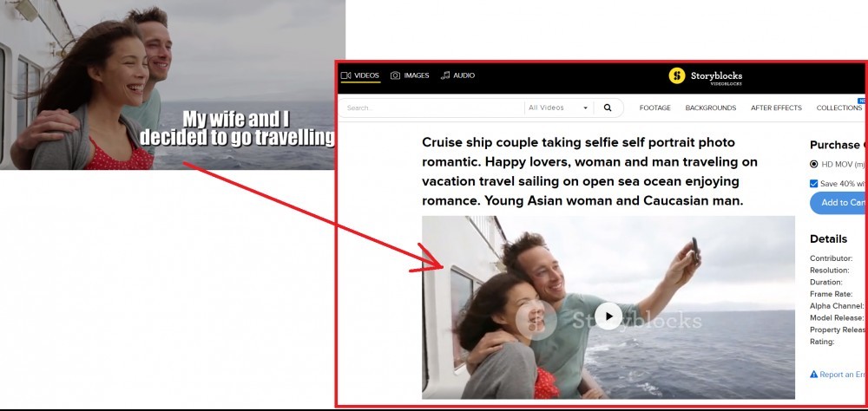Click the Storyblocks logo icon
Screen dimensions: 868x411
[x=676, y=75]
